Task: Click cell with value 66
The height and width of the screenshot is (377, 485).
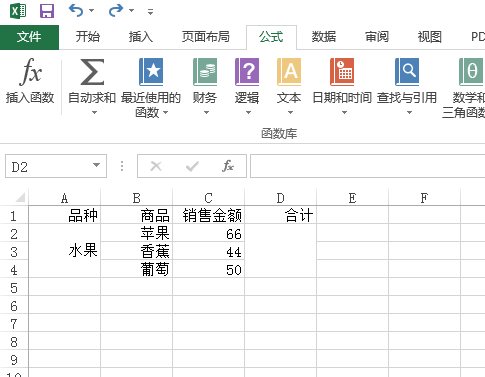Action: point(209,233)
